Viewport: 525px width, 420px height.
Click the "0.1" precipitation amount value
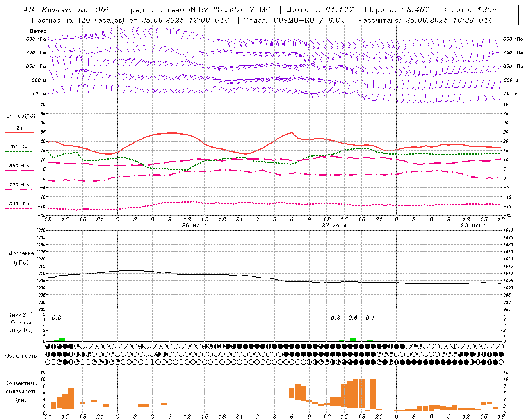tap(370, 317)
